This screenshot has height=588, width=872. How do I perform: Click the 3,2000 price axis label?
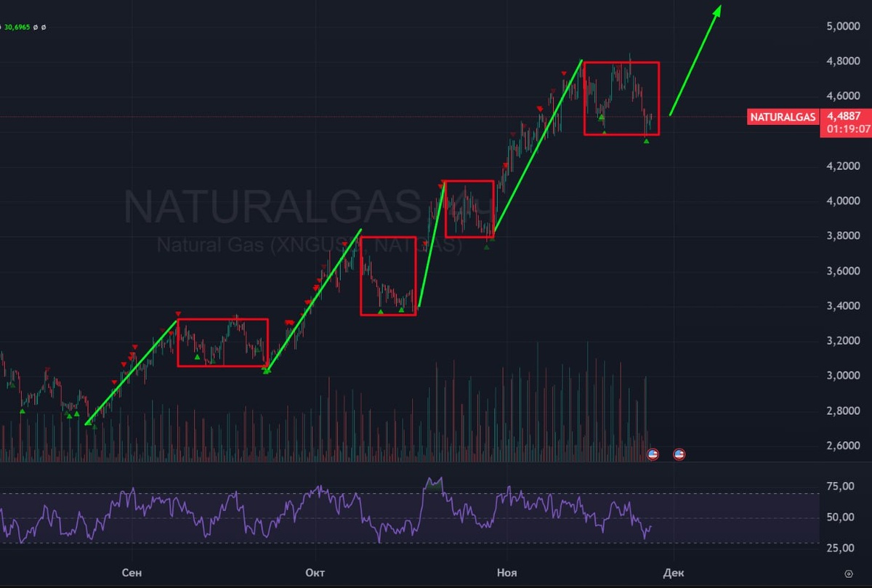click(844, 341)
